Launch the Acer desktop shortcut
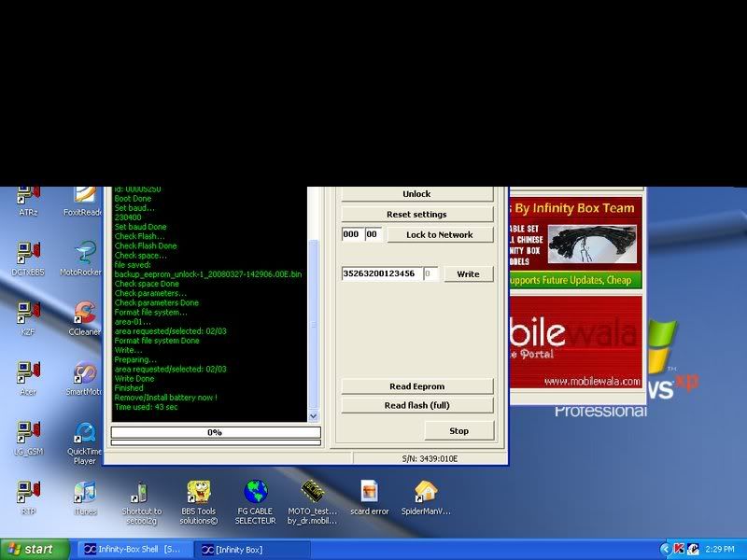Image resolution: width=747 pixels, height=560 pixels. click(x=28, y=379)
